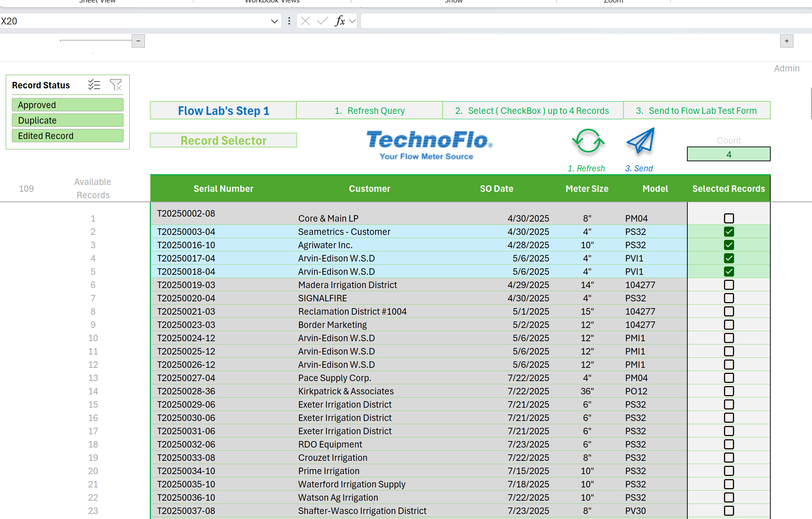Image resolution: width=812 pixels, height=519 pixels.
Task: Check the SIGNALFIRE record checkbox
Action: [729, 298]
